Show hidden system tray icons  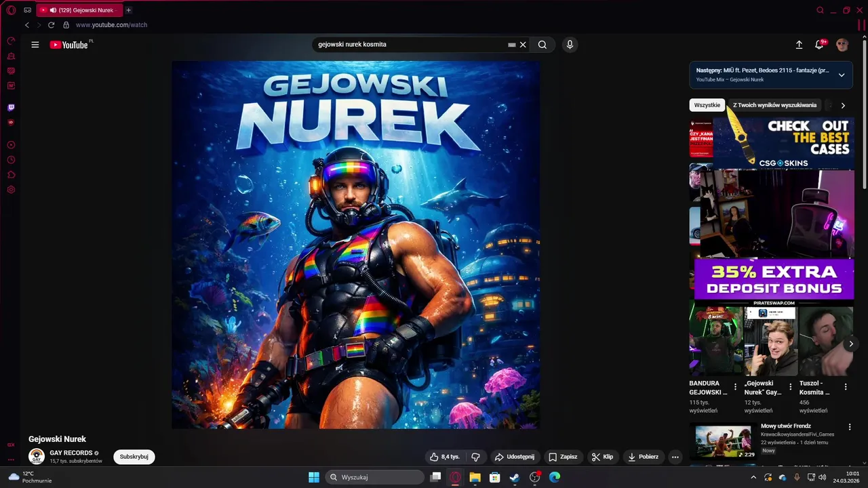(753, 477)
